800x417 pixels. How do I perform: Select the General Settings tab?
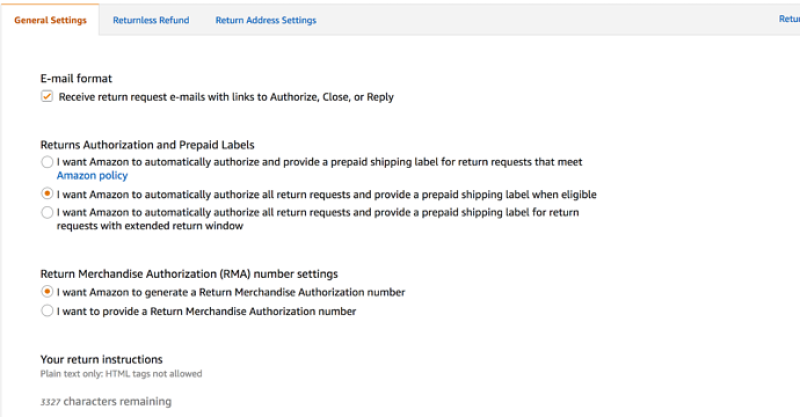click(50, 20)
